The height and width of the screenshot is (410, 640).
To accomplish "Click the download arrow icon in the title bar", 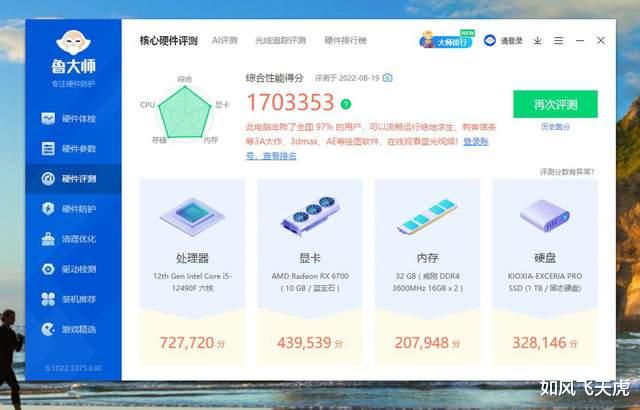I will [538, 40].
